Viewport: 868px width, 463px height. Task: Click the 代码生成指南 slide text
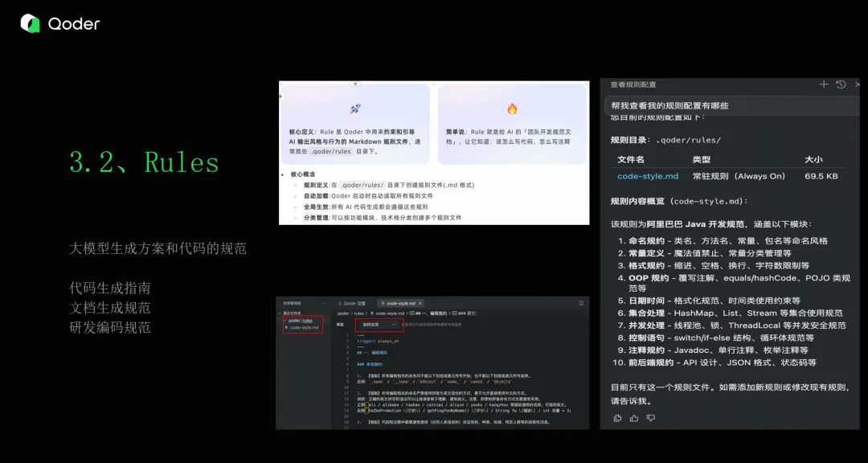(x=109, y=289)
